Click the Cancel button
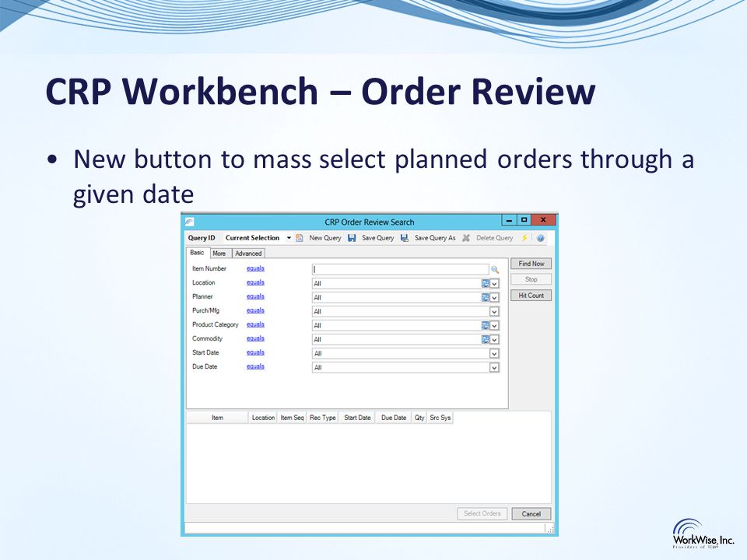The image size is (747, 560). [x=531, y=514]
